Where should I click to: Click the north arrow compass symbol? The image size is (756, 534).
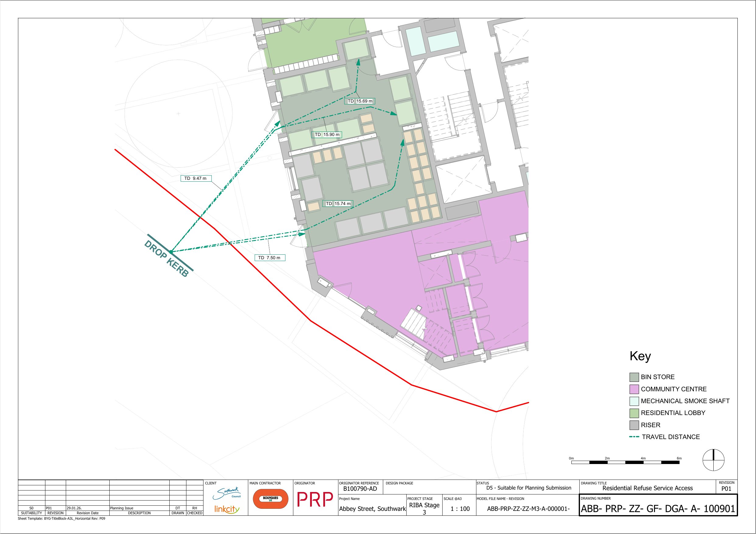(713, 460)
